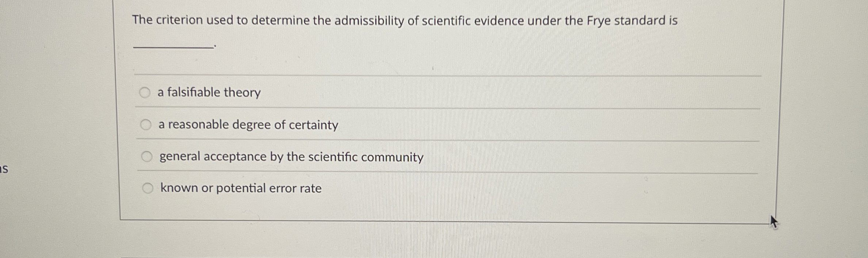Click the answer text 'known or potential error rate'
The height and width of the screenshot is (258, 868).
coord(241,189)
